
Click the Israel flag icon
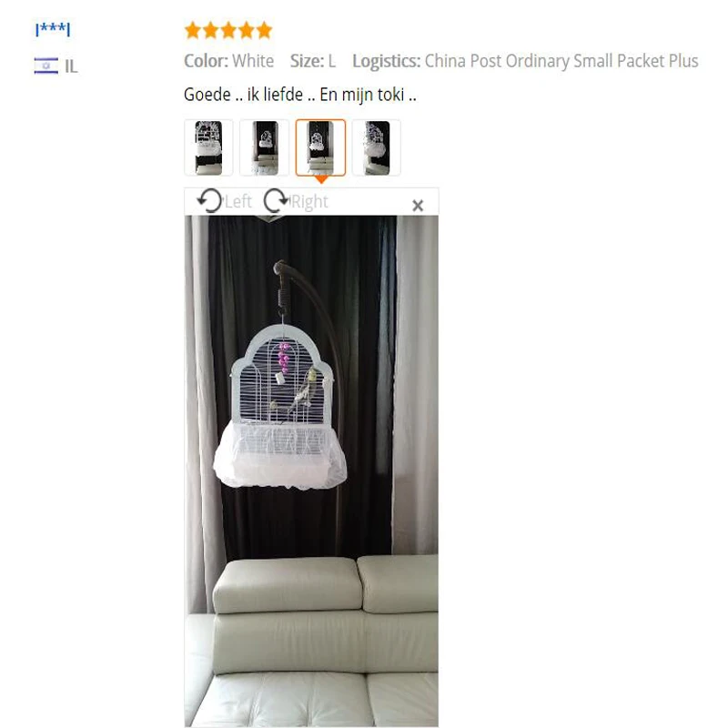46,66
